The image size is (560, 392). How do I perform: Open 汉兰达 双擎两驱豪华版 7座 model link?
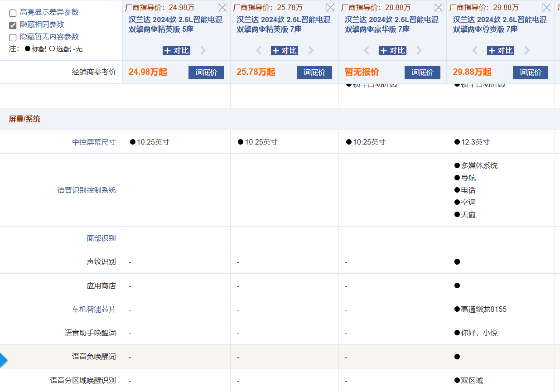(x=392, y=24)
